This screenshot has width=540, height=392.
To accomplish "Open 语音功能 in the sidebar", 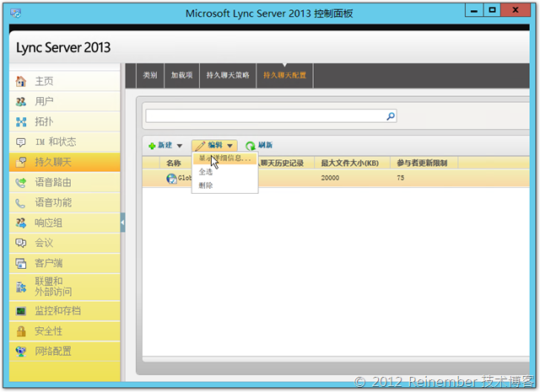I will click(x=65, y=202).
